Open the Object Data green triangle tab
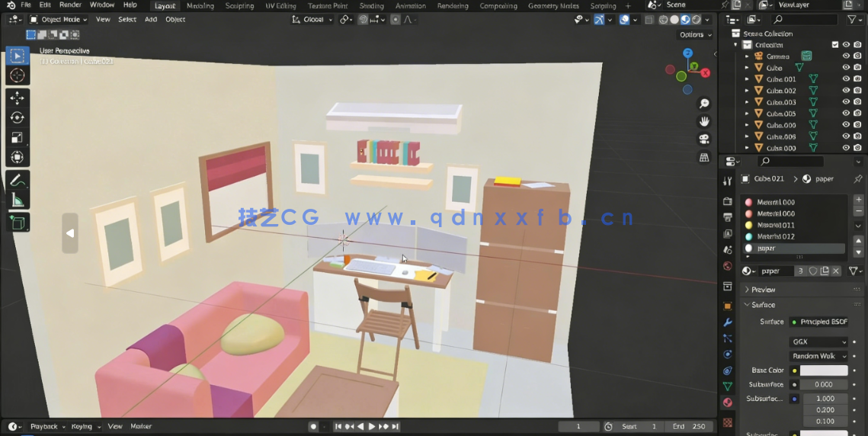The height and width of the screenshot is (436, 868). (728, 386)
